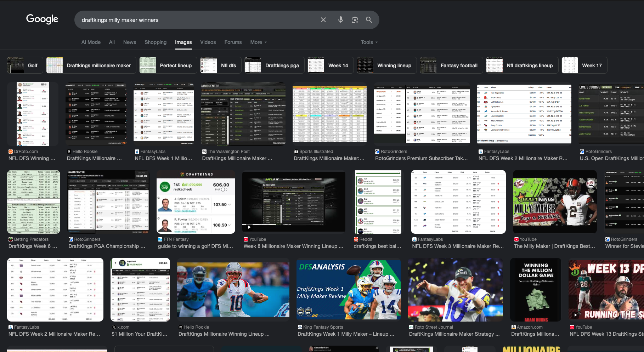Open the Reddit best ball leaderboard thumbnail
Screen dimensions: 644x352
[378, 202]
